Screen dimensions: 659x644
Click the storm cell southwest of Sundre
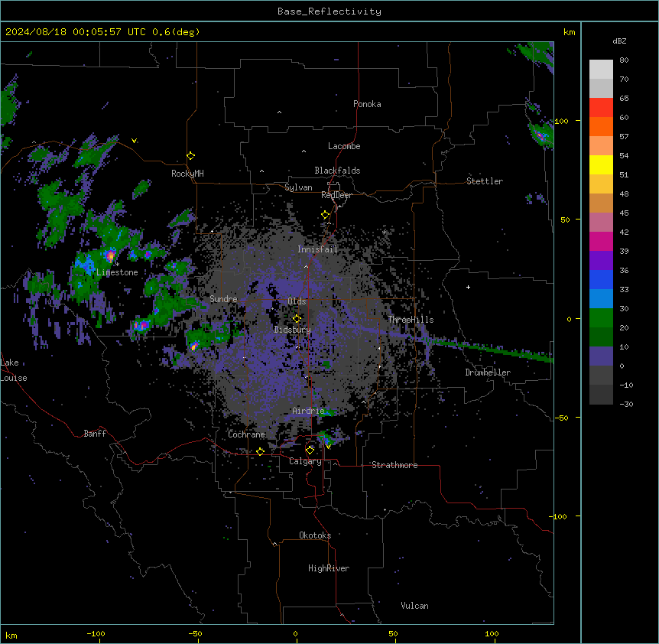(195, 346)
